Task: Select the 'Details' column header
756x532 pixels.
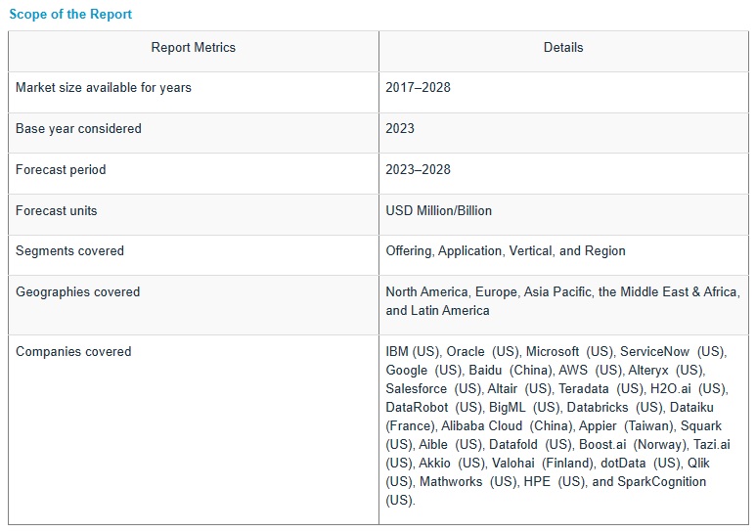Action: coord(562,47)
